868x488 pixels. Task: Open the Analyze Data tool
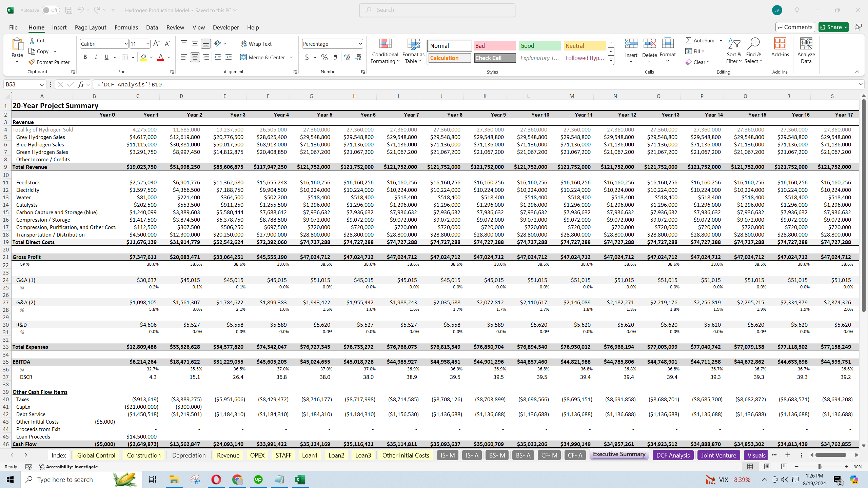pos(806,51)
